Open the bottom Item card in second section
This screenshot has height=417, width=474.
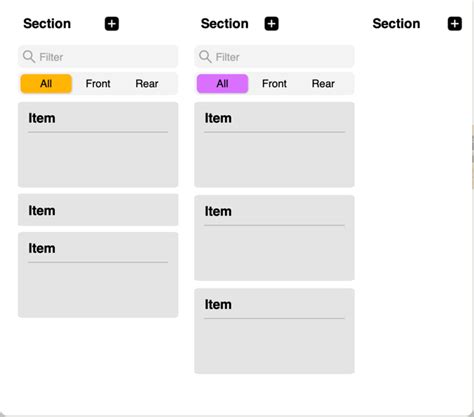[x=274, y=331]
